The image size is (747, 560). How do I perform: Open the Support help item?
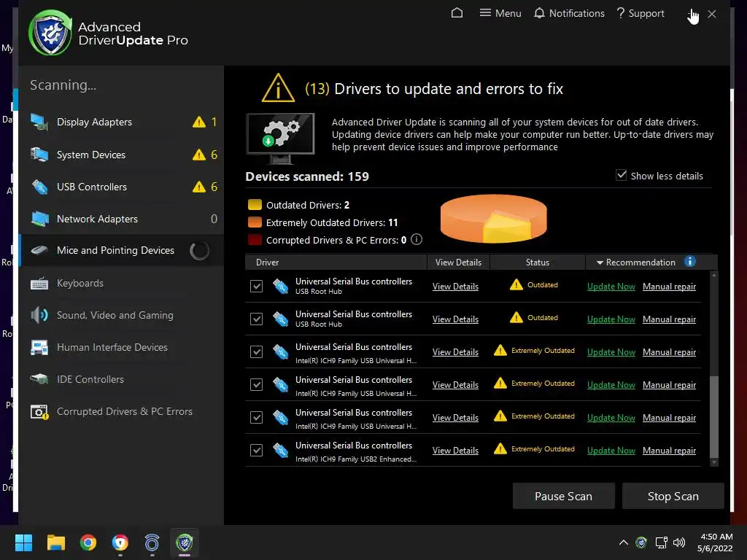640,13
